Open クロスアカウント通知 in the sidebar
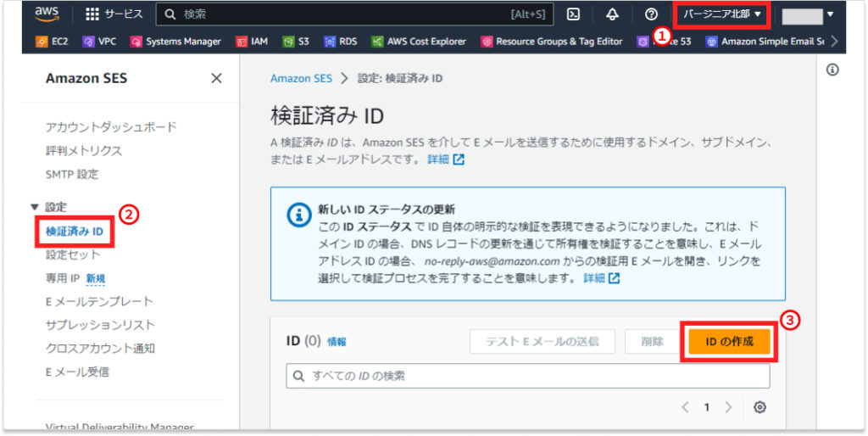 point(100,349)
